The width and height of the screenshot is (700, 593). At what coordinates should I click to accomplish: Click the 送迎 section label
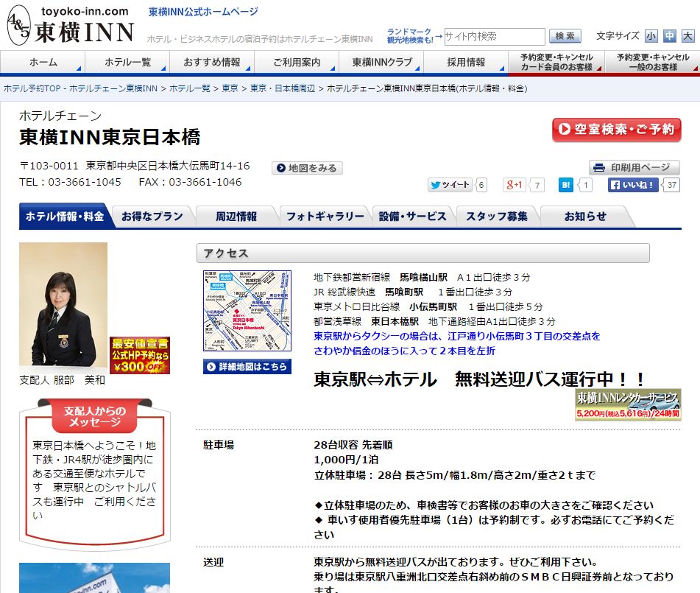point(213,562)
